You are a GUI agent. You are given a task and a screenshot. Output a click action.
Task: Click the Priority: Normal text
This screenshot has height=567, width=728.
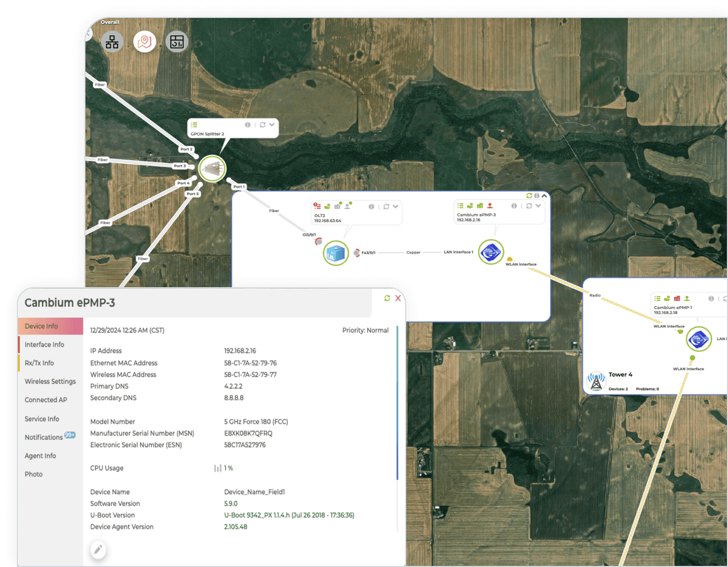coord(365,330)
